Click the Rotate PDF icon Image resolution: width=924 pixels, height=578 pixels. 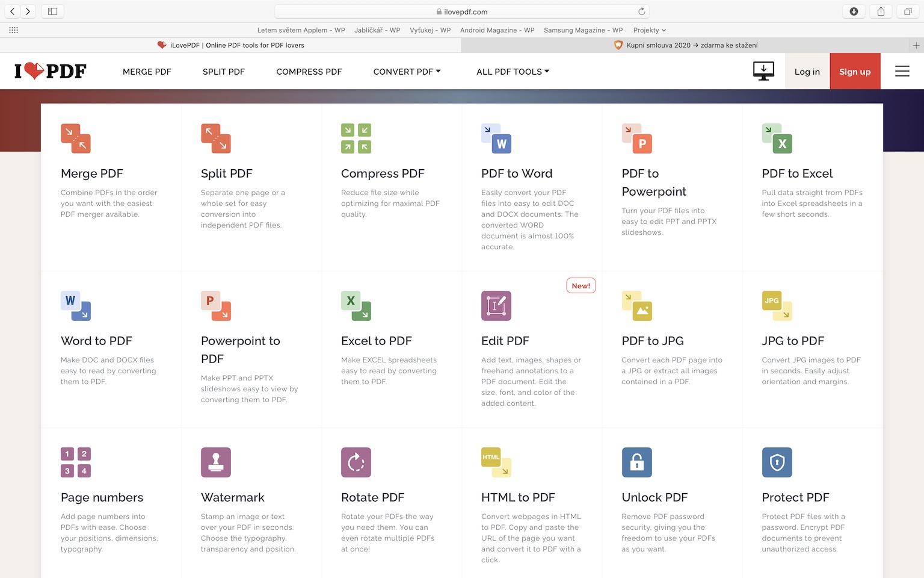356,462
